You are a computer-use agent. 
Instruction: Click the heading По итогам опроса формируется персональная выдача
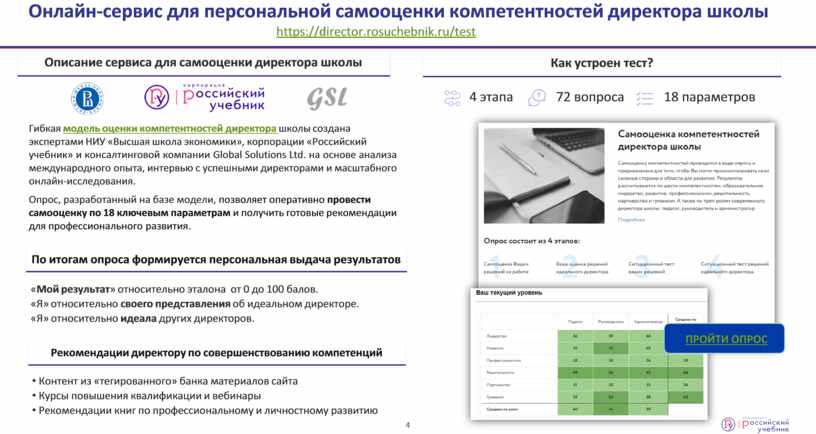216,259
